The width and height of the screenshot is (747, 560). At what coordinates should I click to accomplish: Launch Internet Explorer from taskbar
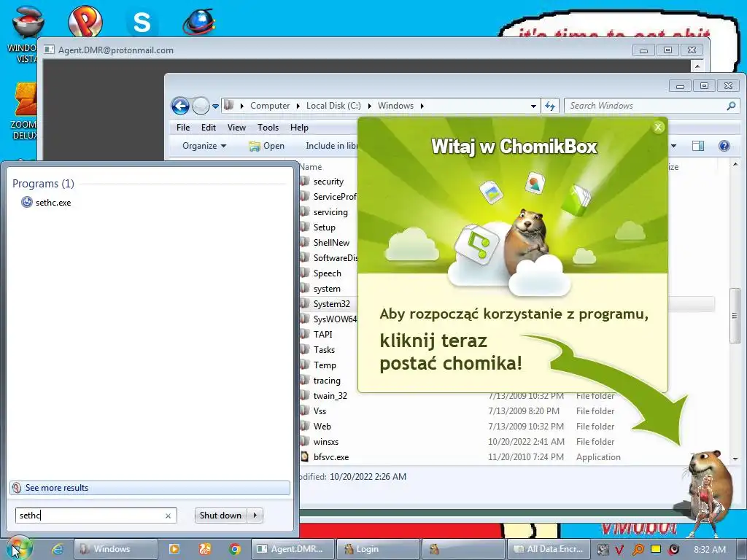pos(58,549)
